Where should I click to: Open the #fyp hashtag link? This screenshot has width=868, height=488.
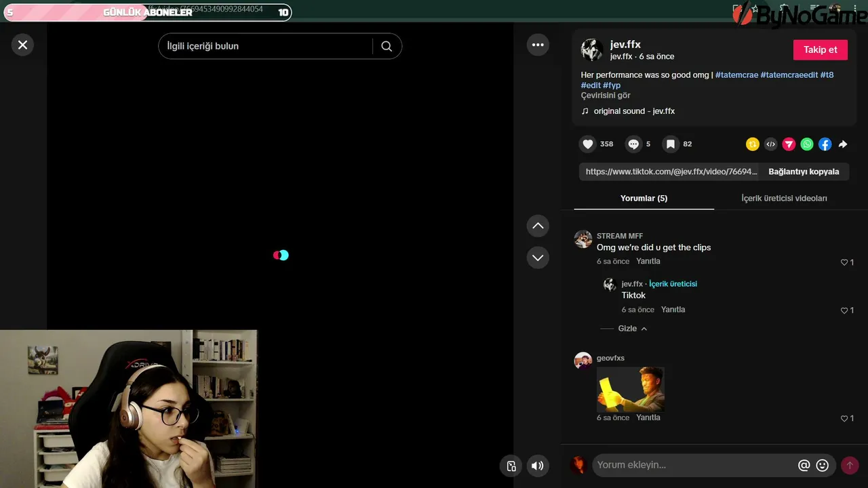(x=612, y=85)
